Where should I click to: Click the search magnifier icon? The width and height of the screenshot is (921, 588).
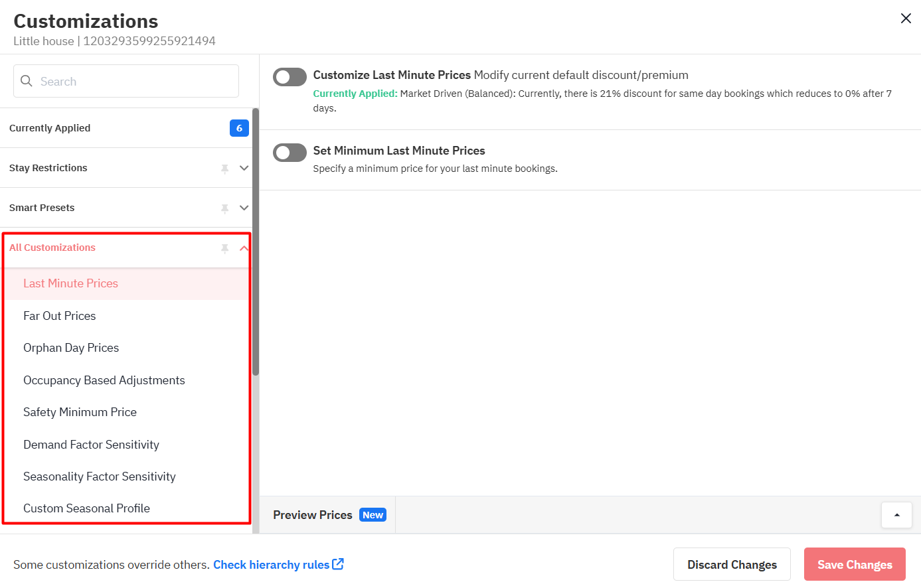click(x=27, y=81)
